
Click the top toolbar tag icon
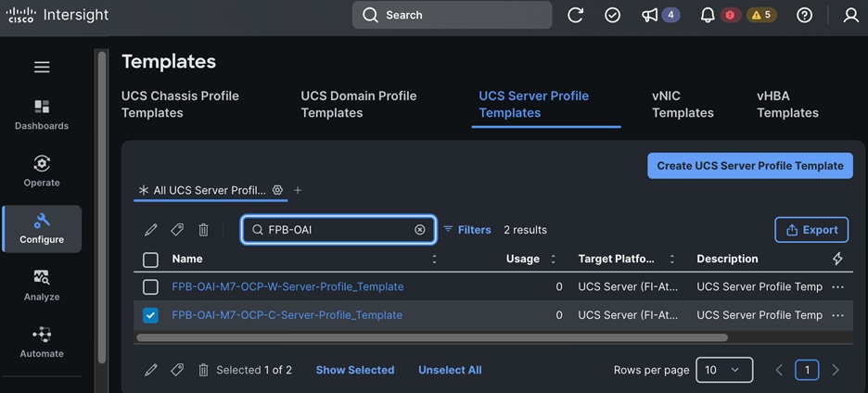(x=177, y=230)
